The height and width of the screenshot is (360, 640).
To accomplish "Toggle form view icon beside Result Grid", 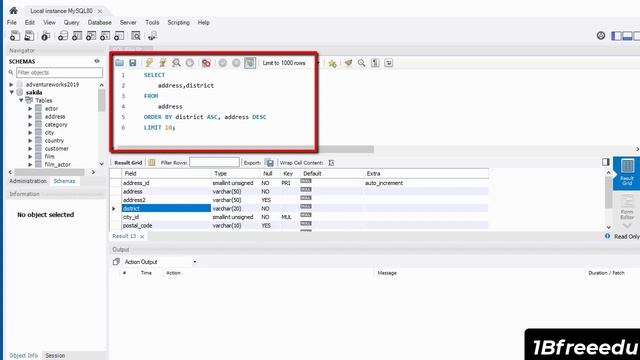I will coord(152,162).
